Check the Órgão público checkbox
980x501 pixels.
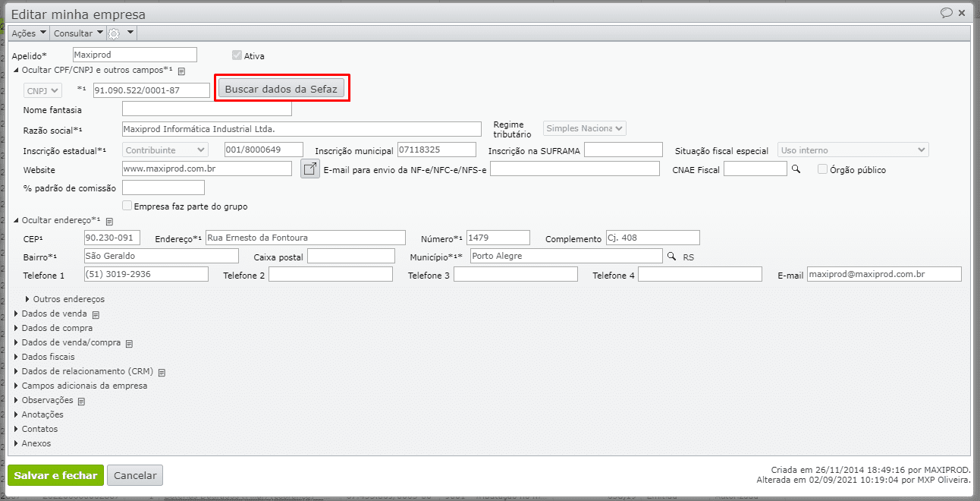point(822,169)
